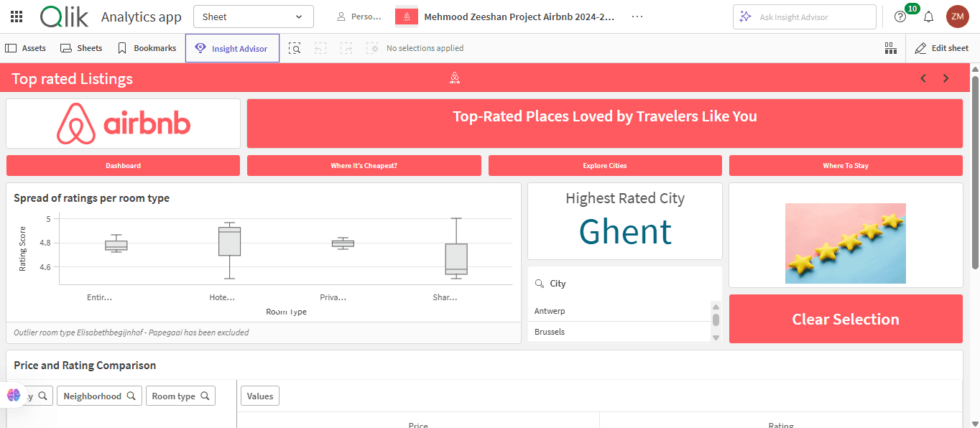Screen dimensions: 980x428
Task: Click the colorful brain assistant icon
Action: click(x=14, y=395)
